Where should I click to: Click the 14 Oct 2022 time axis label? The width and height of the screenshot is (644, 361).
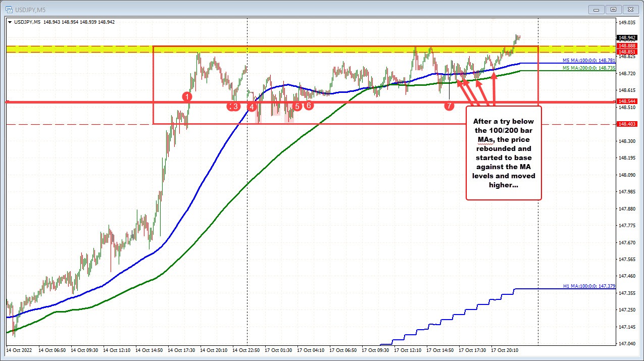(20, 349)
